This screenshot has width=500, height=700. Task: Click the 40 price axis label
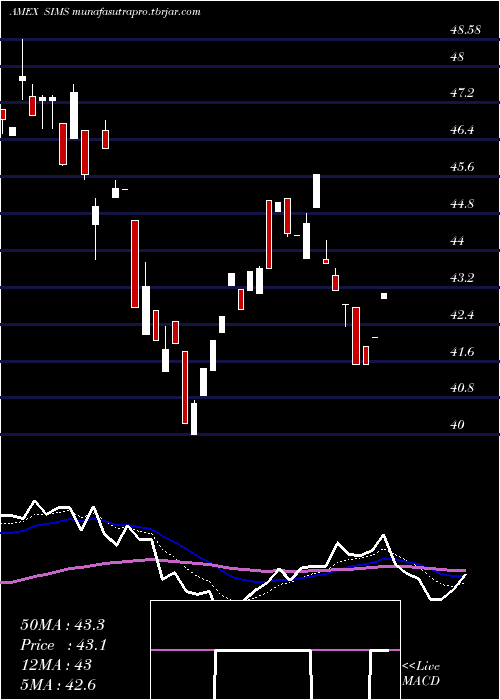click(x=458, y=425)
